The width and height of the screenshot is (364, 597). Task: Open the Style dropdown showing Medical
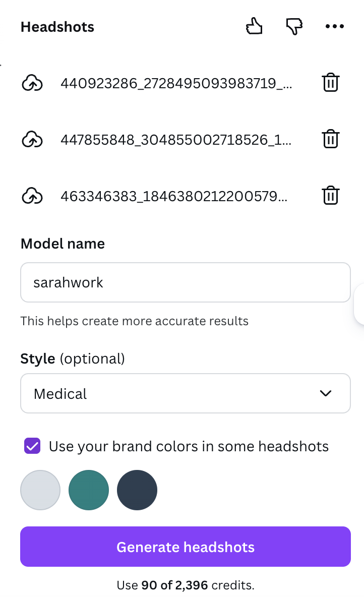coord(185,393)
